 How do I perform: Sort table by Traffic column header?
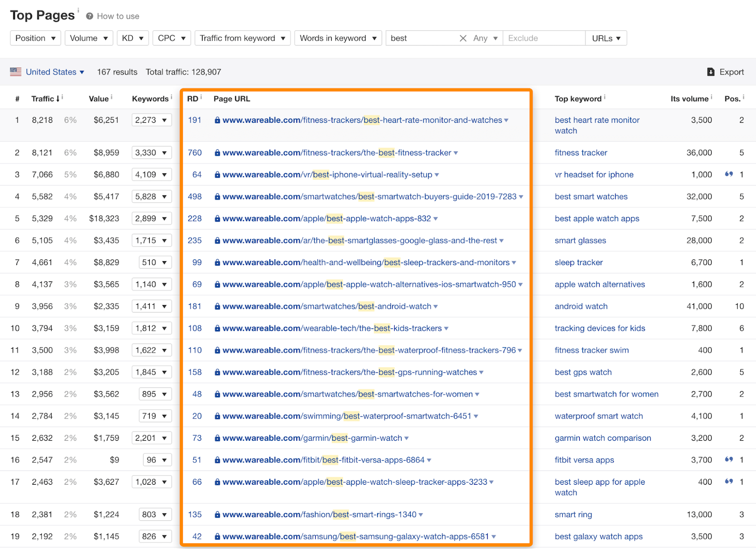(45, 99)
